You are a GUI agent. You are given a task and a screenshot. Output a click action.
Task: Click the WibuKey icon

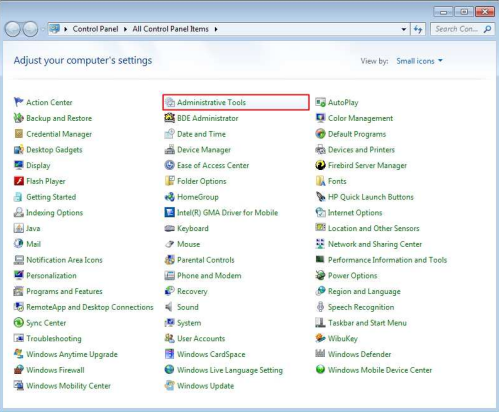[x=320, y=339]
